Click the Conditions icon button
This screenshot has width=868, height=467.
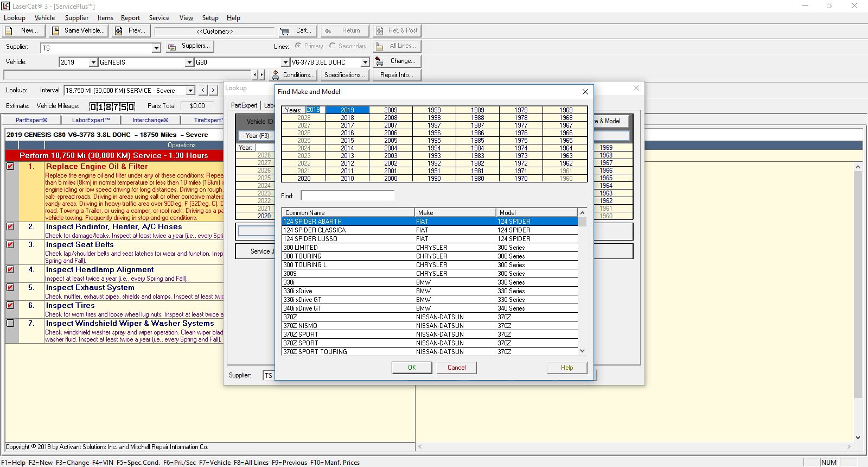(276, 75)
